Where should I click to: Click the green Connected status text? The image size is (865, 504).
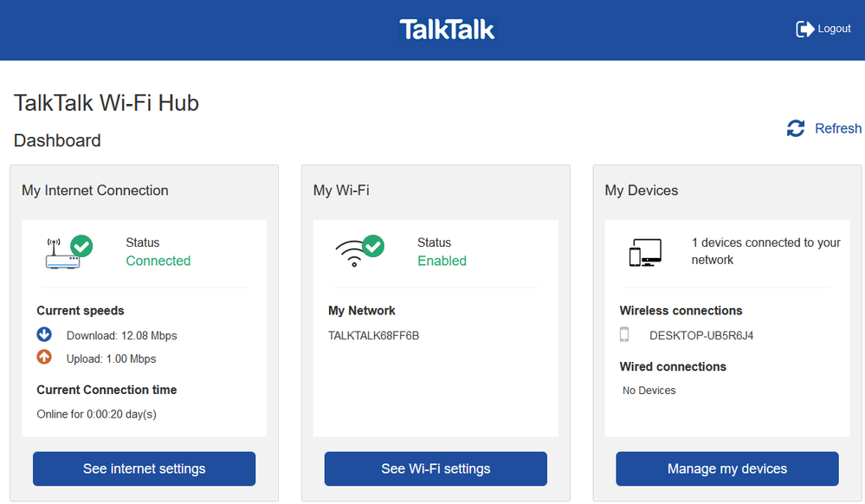pyautogui.click(x=158, y=261)
